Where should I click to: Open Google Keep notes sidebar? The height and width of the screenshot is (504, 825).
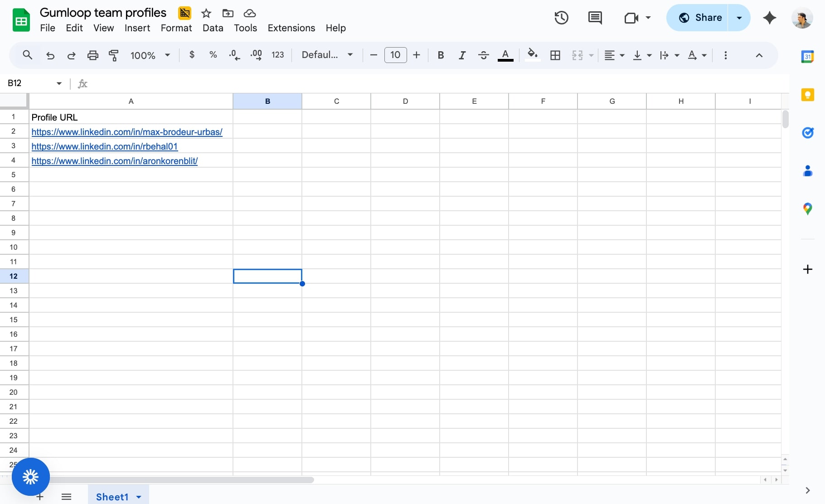808,94
